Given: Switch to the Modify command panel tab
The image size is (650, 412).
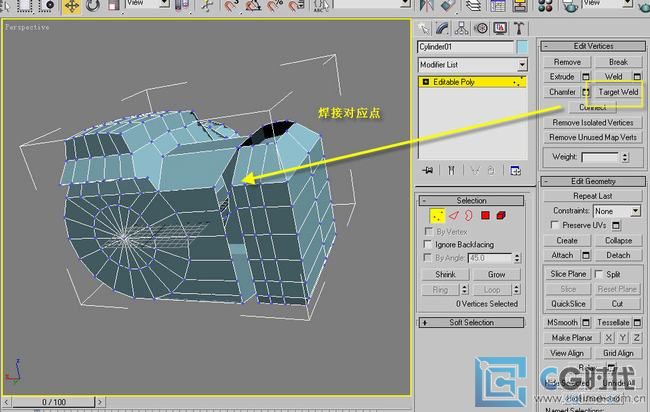Looking at the screenshot, I should [443, 28].
